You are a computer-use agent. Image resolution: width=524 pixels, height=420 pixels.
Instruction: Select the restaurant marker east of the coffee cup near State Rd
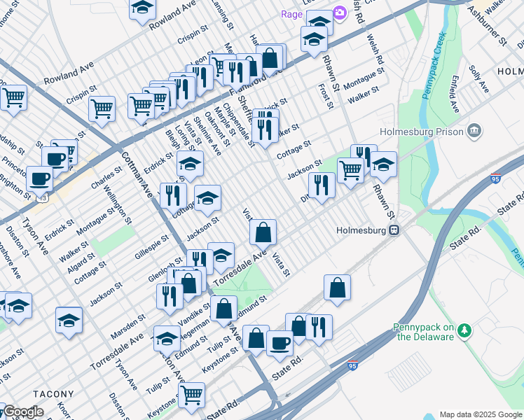[x=319, y=328]
